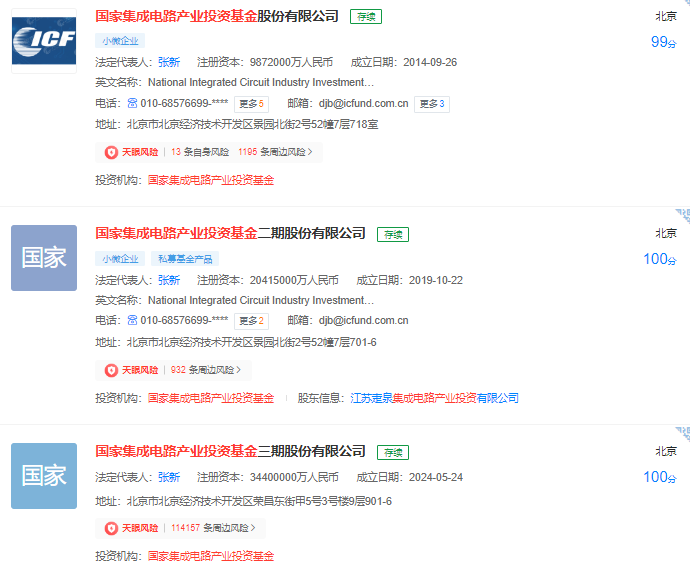Click 天眼风险 shield icon of 二期 company
The height and width of the screenshot is (574, 690).
(111, 370)
